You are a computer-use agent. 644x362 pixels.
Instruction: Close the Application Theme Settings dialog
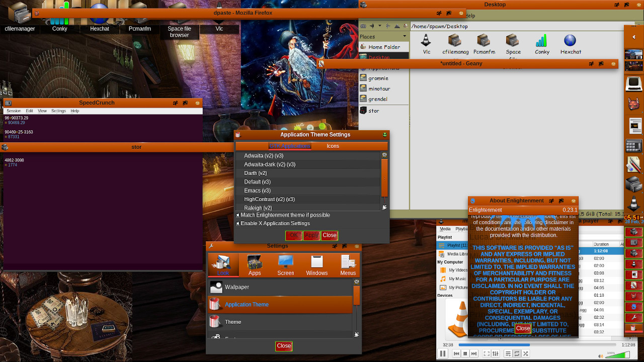[x=330, y=235]
